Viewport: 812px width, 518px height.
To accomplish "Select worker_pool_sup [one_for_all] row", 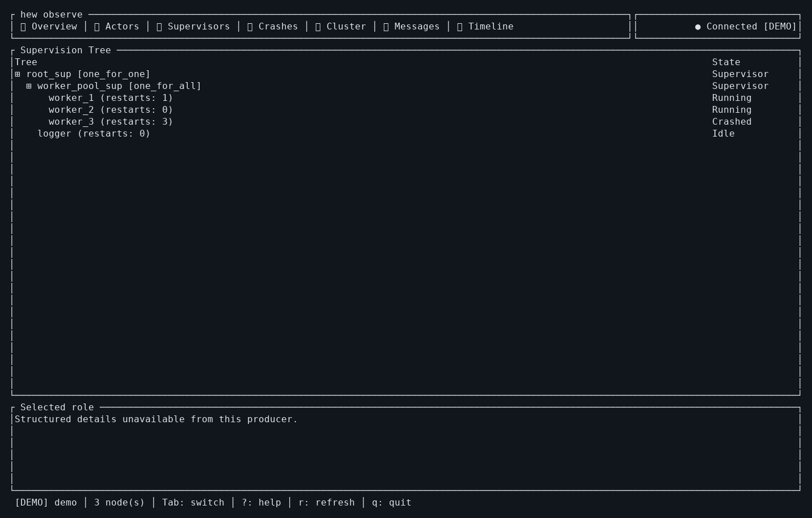I will click(x=406, y=86).
